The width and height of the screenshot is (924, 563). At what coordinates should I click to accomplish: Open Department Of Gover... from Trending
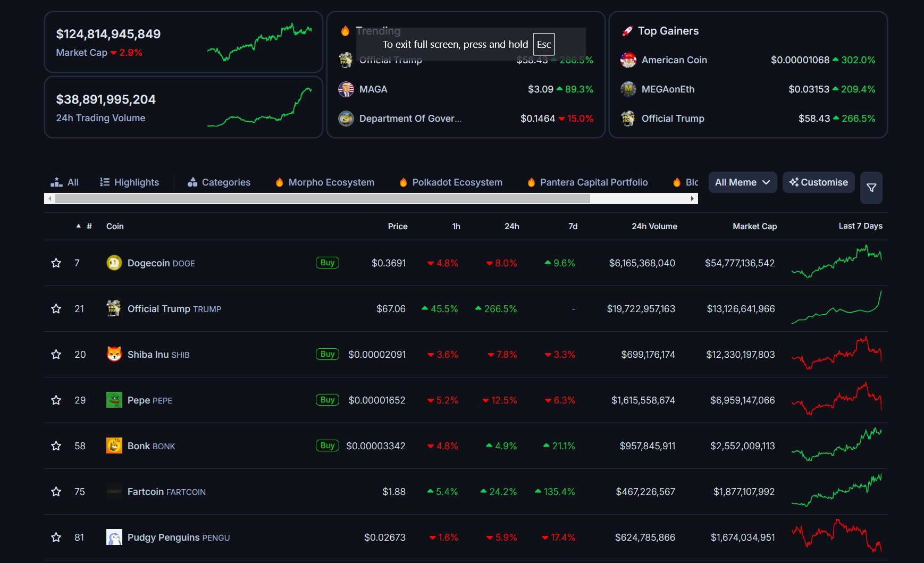410,119
